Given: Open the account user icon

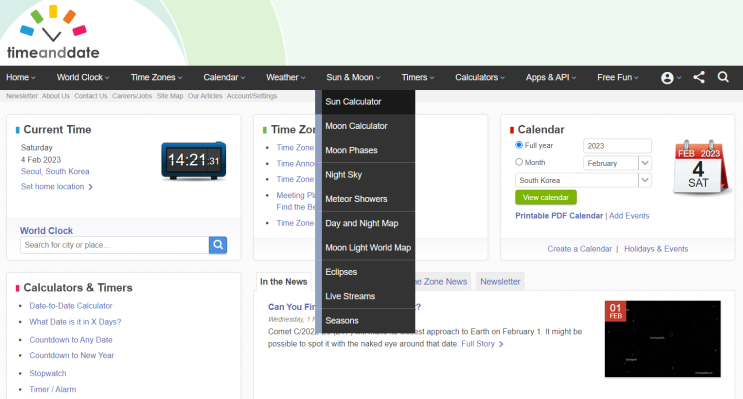Looking at the screenshot, I should pos(667,78).
